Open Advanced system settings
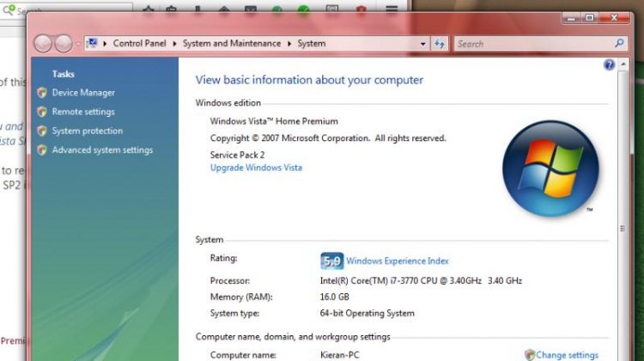This screenshot has height=361, width=644. (102, 150)
